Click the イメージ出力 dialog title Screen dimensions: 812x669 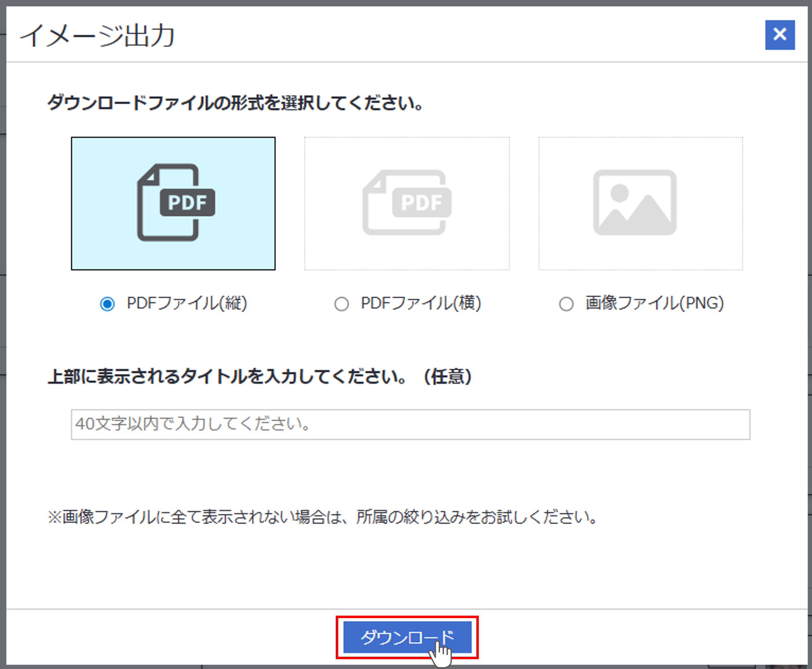(x=97, y=35)
